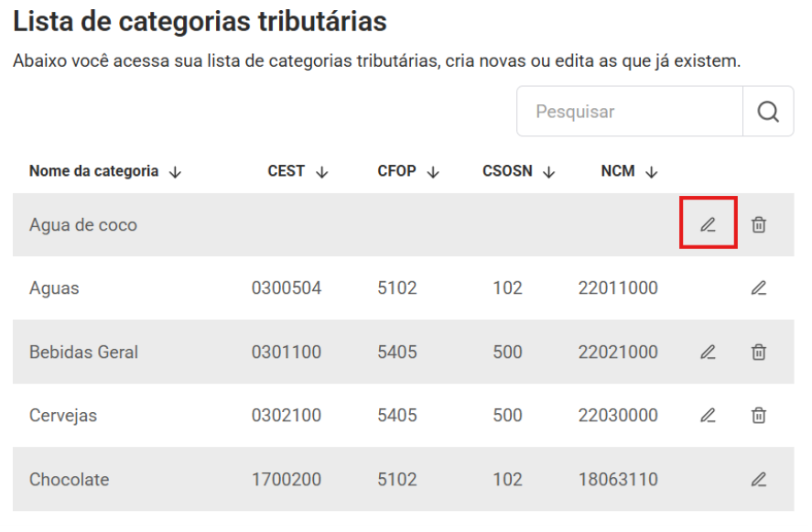The image size is (812, 532).
Task: Sort the list by CSOSN
Action: click(x=519, y=171)
